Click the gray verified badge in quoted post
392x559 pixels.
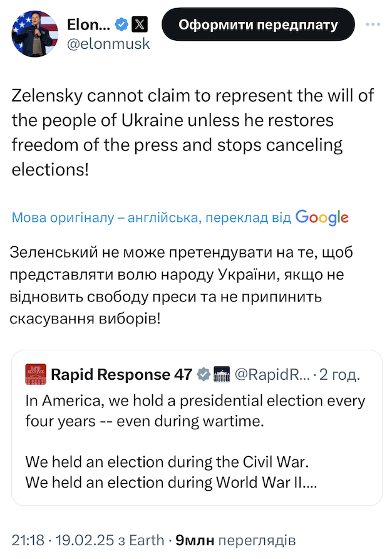[x=204, y=374]
